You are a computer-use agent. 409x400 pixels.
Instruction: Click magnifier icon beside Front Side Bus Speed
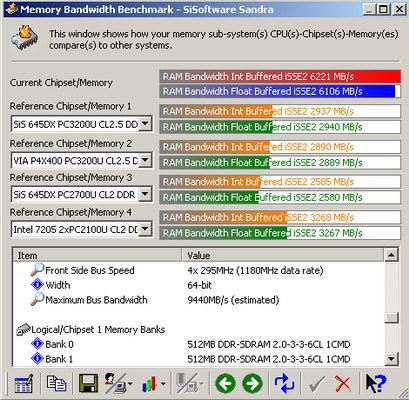(37, 270)
